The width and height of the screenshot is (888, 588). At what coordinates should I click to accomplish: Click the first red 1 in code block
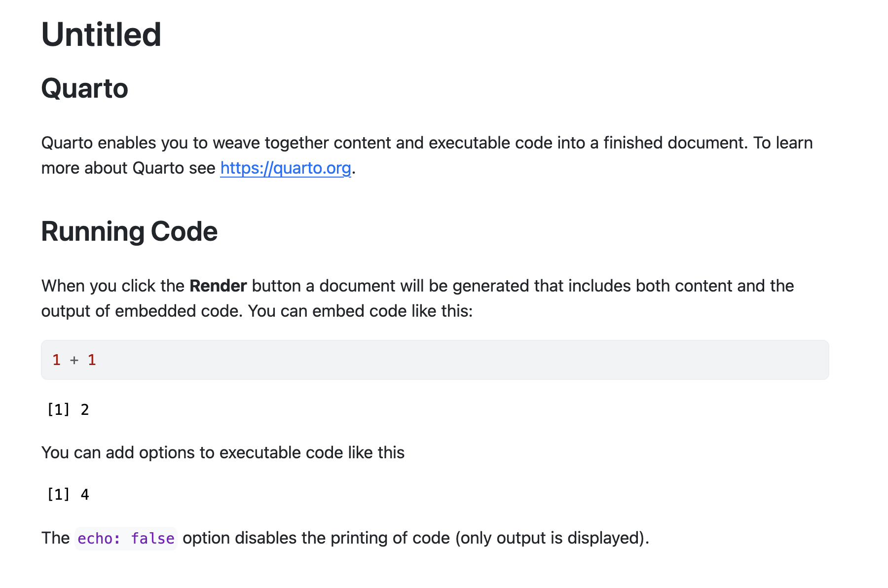(x=56, y=360)
